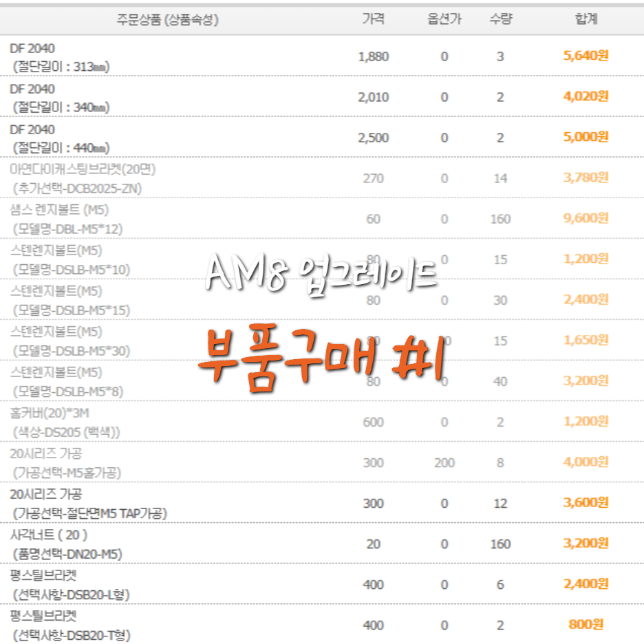Click the 선택사항-DSB20-L형 option text
Viewport: 644px width, 644px height.
point(71,595)
